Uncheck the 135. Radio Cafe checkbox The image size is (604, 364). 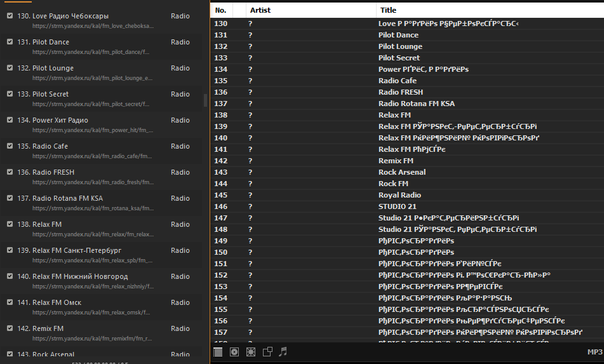[x=10, y=146]
